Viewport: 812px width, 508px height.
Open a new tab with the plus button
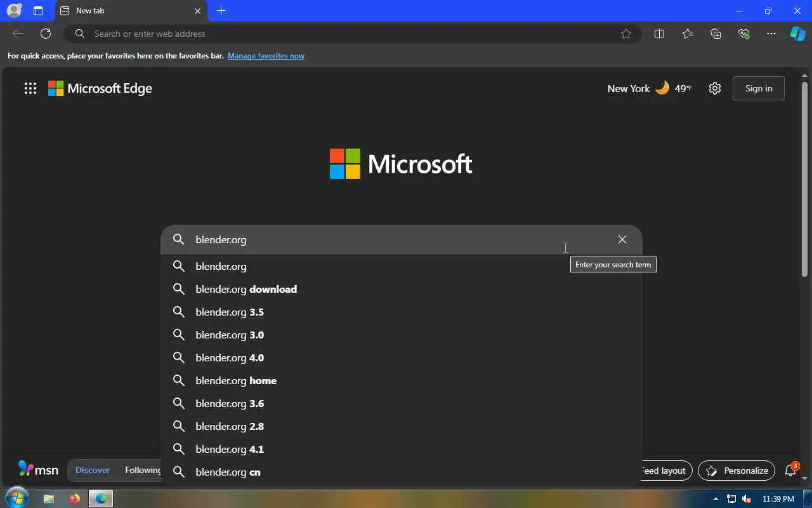[x=221, y=11]
